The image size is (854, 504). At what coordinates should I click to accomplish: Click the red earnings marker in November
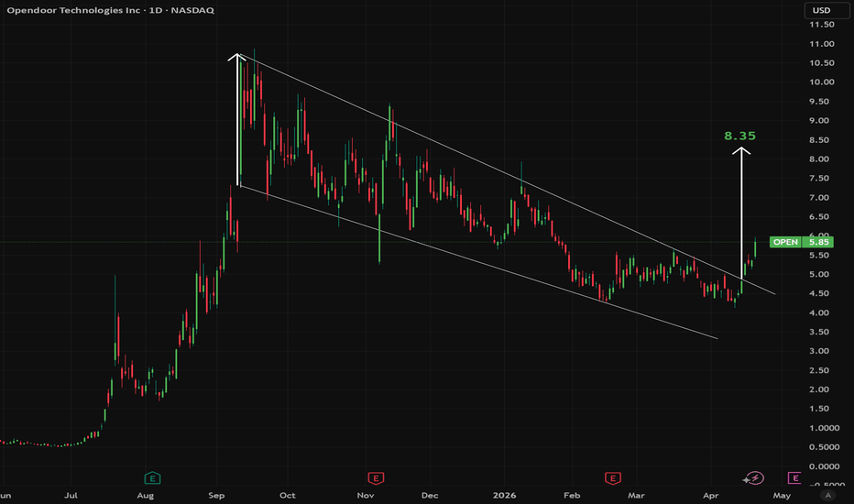pos(375,477)
